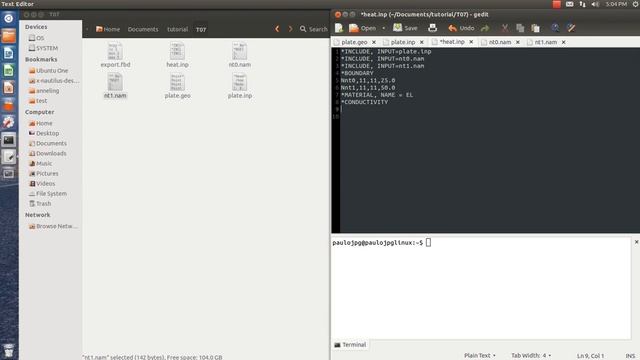
Task: Click the T07 path bar button
Action: tap(201, 29)
